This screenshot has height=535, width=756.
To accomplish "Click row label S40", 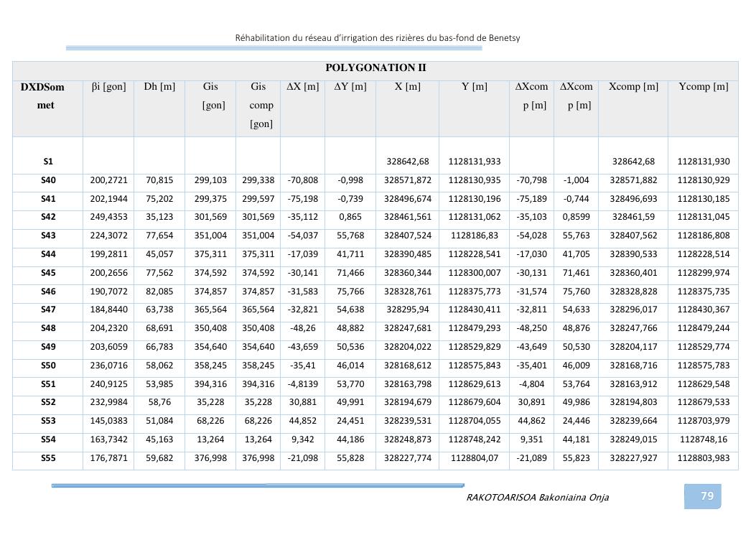I will point(47,180).
